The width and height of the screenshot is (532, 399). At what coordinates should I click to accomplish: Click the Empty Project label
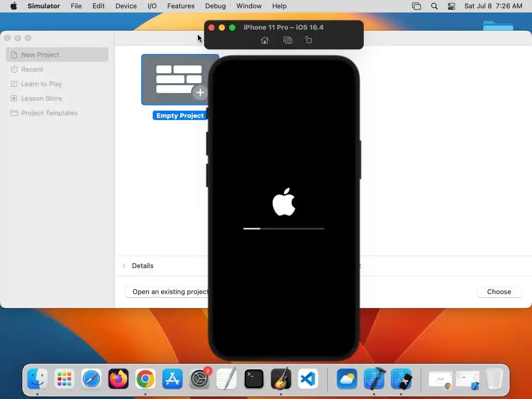click(180, 116)
